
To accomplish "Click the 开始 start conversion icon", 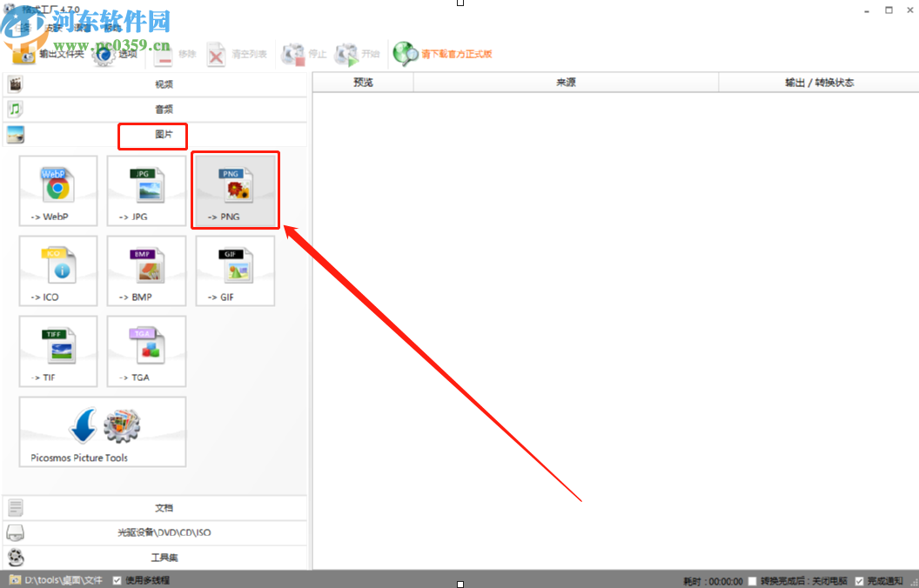I will pos(345,55).
